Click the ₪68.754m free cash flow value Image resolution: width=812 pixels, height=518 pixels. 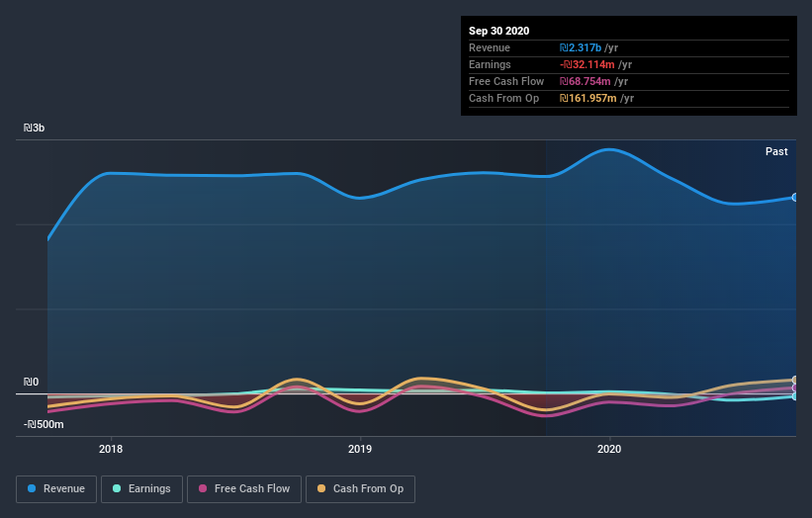pos(586,81)
